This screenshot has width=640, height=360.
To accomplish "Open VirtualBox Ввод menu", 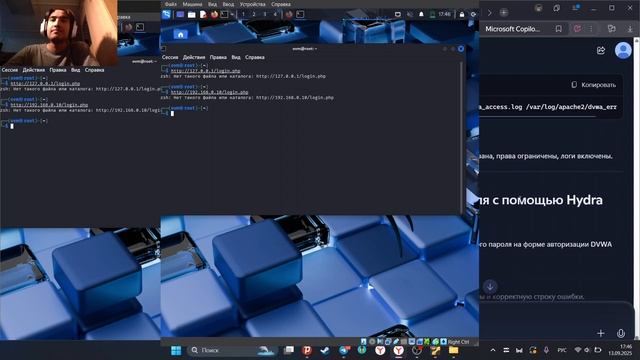I will coord(228,4).
